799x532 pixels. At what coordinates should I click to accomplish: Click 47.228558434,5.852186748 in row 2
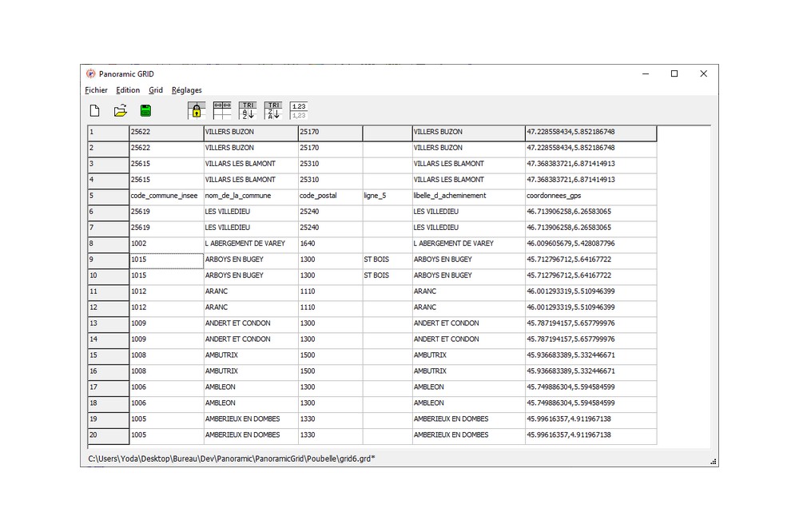coord(591,149)
